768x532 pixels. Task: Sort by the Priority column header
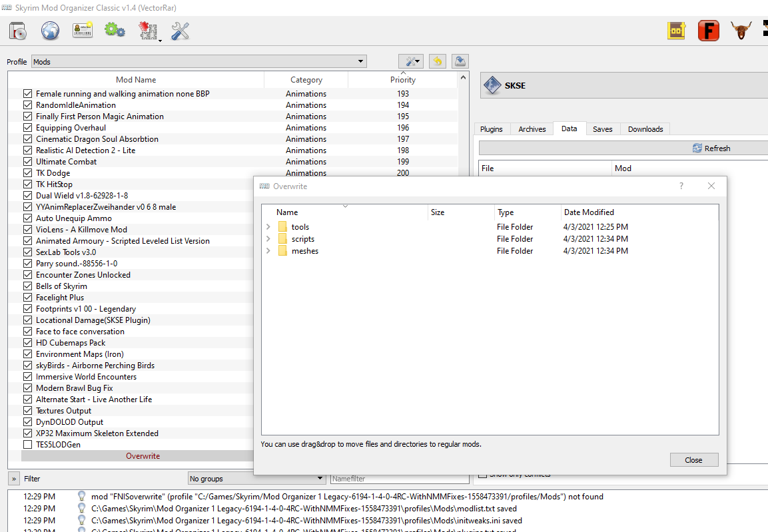402,79
